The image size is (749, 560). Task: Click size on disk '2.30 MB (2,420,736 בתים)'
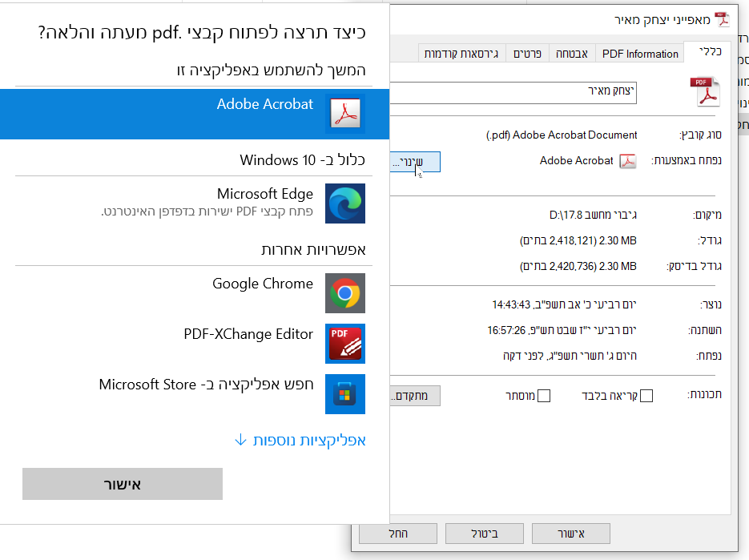click(x=578, y=266)
